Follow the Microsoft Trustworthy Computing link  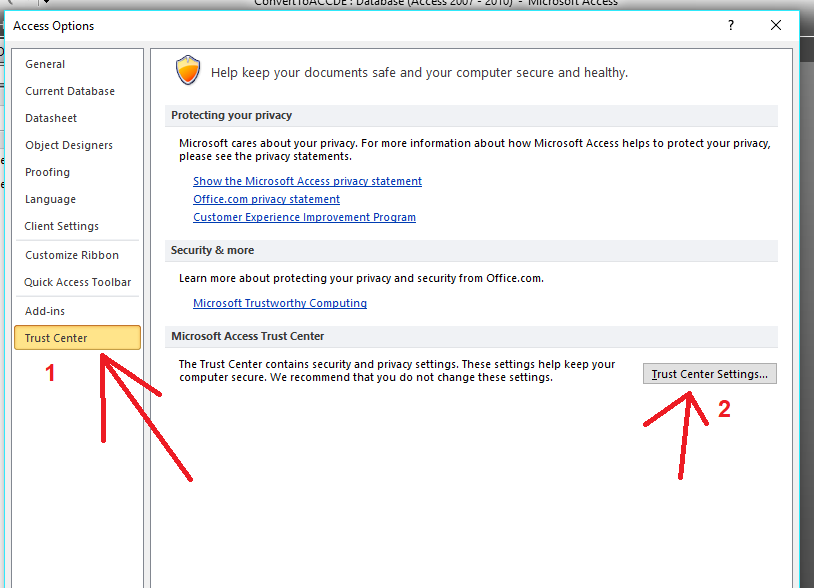click(280, 303)
